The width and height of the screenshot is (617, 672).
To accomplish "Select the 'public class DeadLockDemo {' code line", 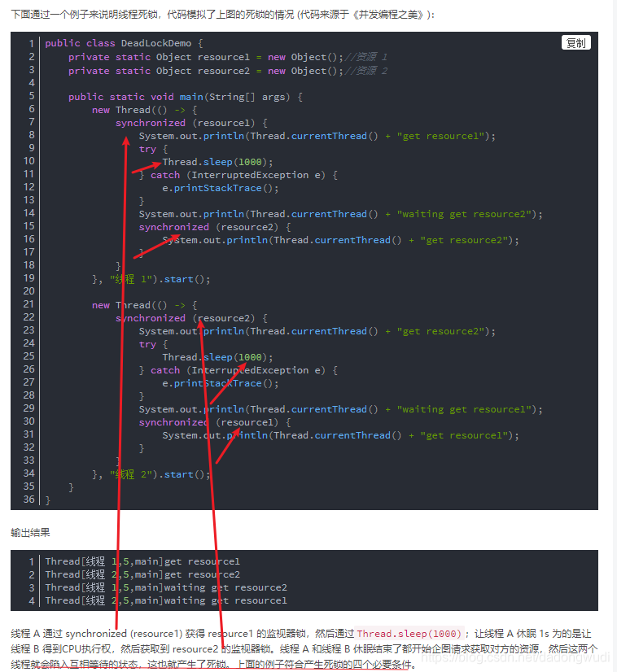I will 124,43.
